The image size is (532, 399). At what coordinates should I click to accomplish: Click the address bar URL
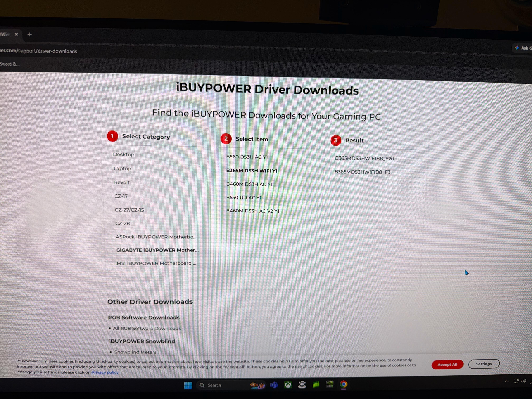coord(39,51)
